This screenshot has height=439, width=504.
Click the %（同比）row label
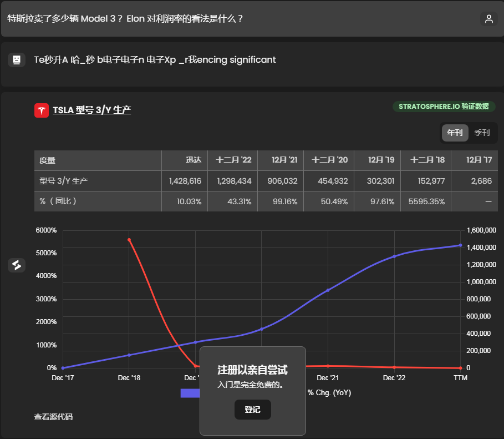pos(58,201)
